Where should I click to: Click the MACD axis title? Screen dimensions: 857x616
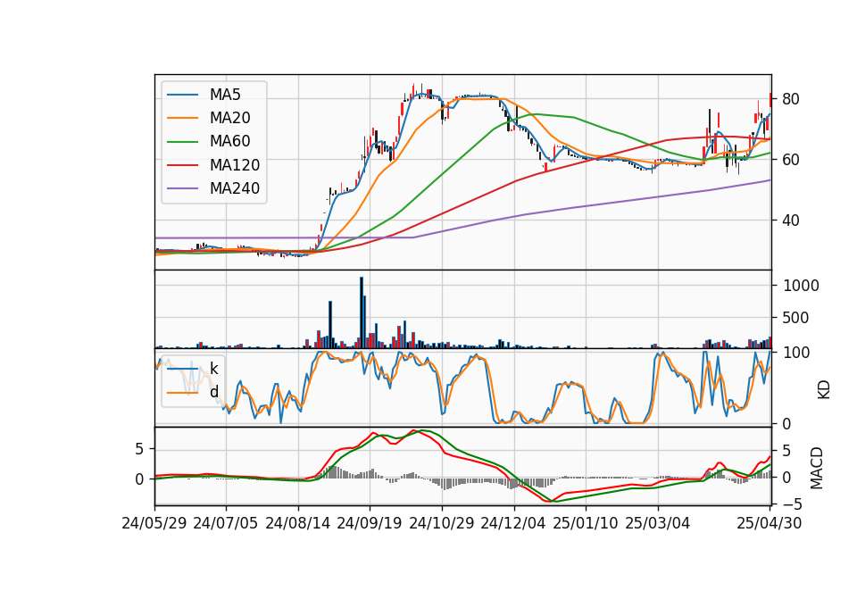(817, 468)
